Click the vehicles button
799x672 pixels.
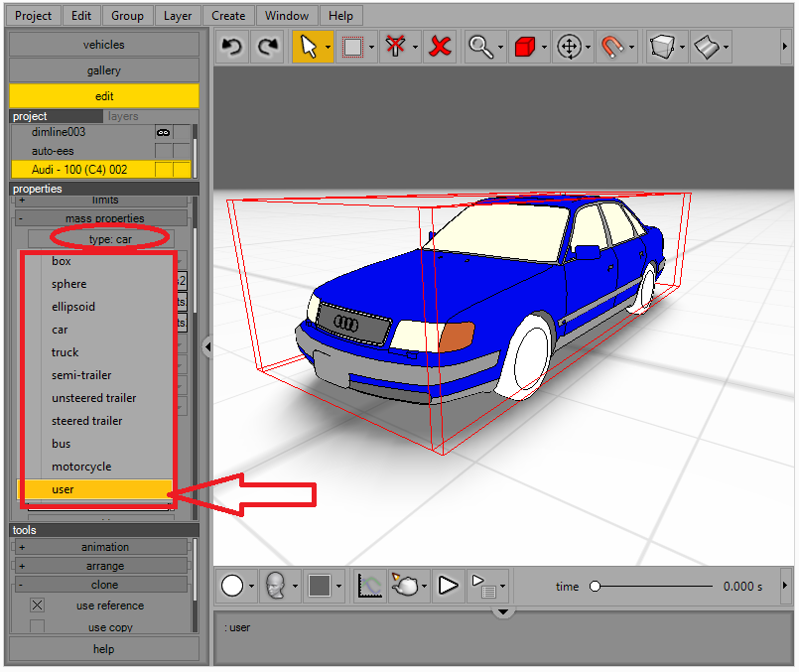coord(104,45)
